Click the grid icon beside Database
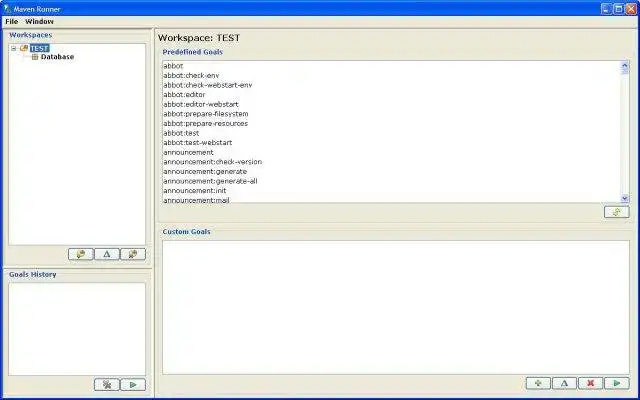Image resolution: width=640 pixels, height=400 pixels. pyautogui.click(x=35, y=57)
